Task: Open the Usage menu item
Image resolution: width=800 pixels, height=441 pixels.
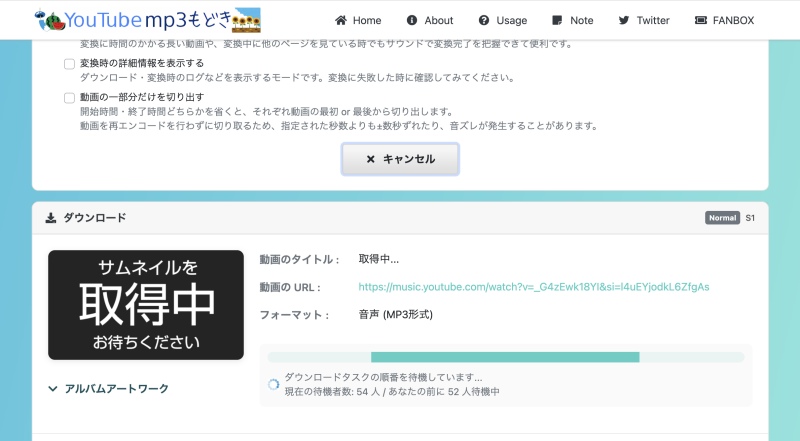Action: point(503,20)
